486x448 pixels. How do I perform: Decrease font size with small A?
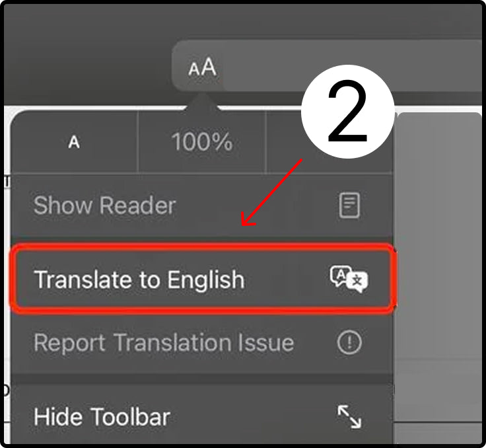click(74, 142)
